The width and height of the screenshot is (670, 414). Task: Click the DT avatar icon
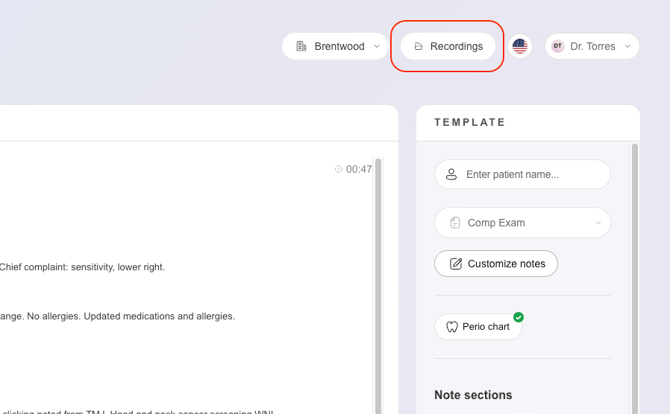558,46
